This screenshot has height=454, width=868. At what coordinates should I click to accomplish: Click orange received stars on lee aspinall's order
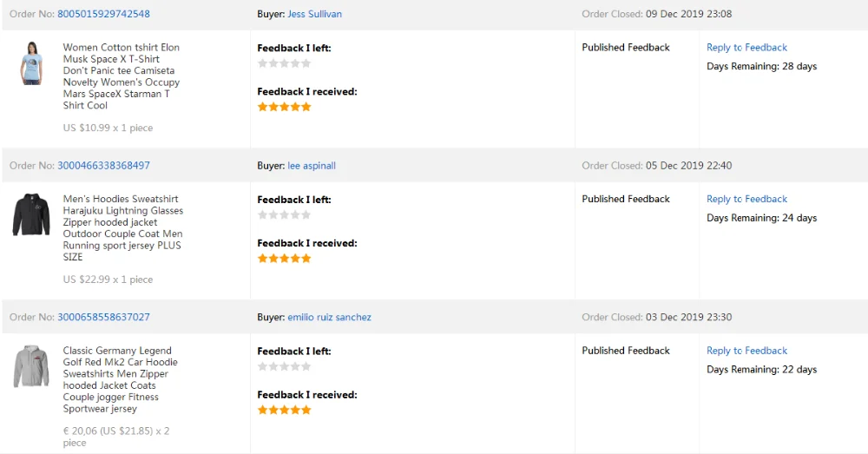284,259
